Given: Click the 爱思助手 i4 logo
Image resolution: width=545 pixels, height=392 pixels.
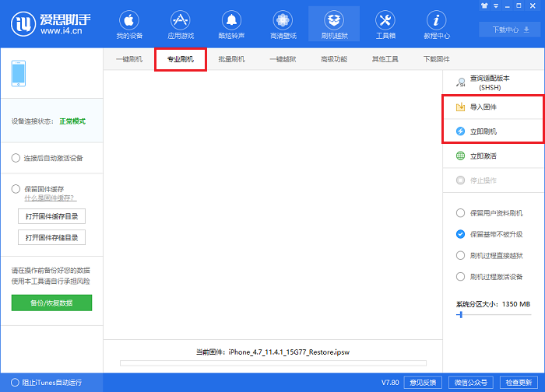Looking at the screenshot, I should [x=51, y=24].
